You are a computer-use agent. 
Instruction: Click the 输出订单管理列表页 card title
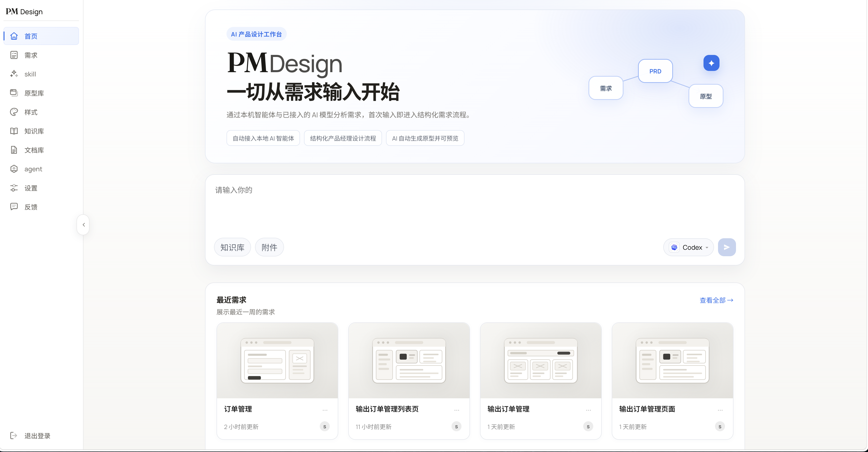pyautogui.click(x=387, y=409)
